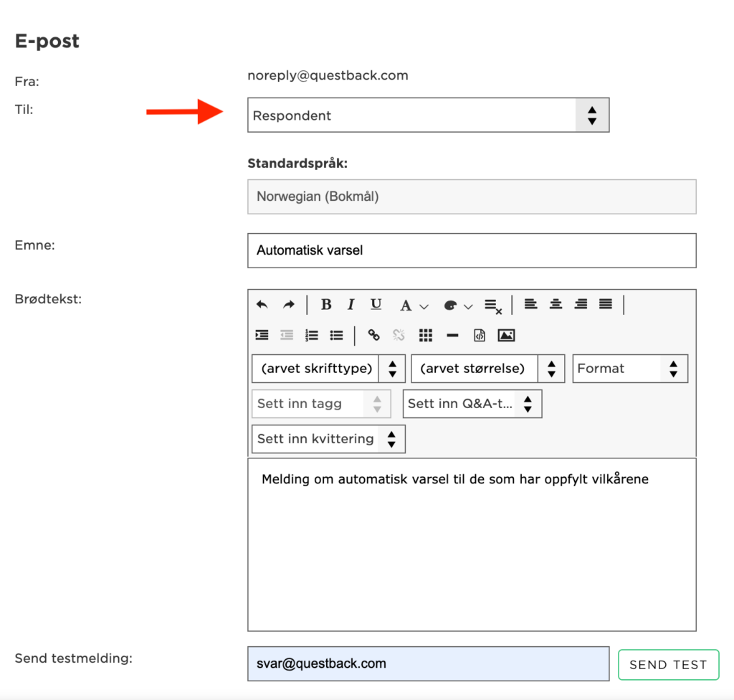Image resolution: width=734 pixels, height=700 pixels.
Task: Justify the text
Action: (606, 305)
